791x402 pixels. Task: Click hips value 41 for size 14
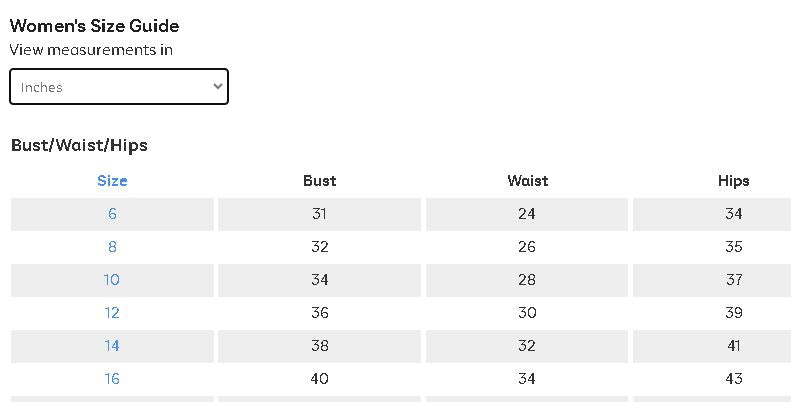click(x=733, y=346)
